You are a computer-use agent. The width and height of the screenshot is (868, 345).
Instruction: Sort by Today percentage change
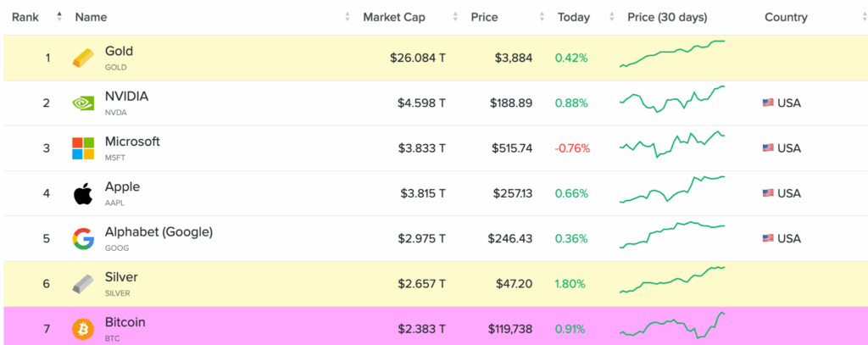[x=574, y=17]
